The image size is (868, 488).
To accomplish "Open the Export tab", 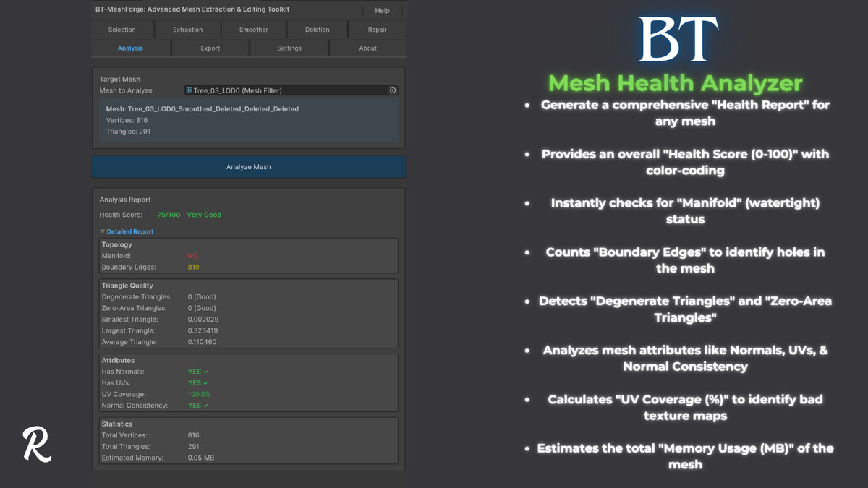I will [x=210, y=48].
